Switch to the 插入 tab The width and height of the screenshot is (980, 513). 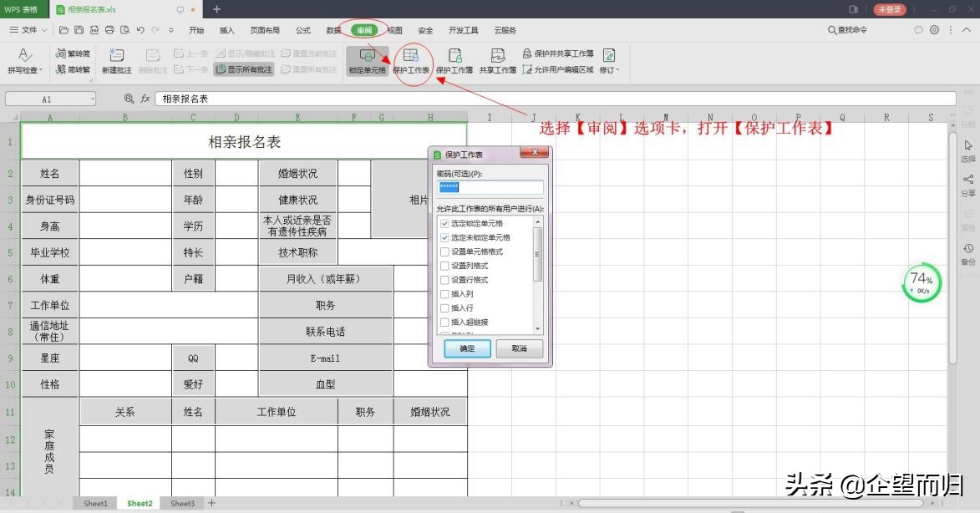227,30
